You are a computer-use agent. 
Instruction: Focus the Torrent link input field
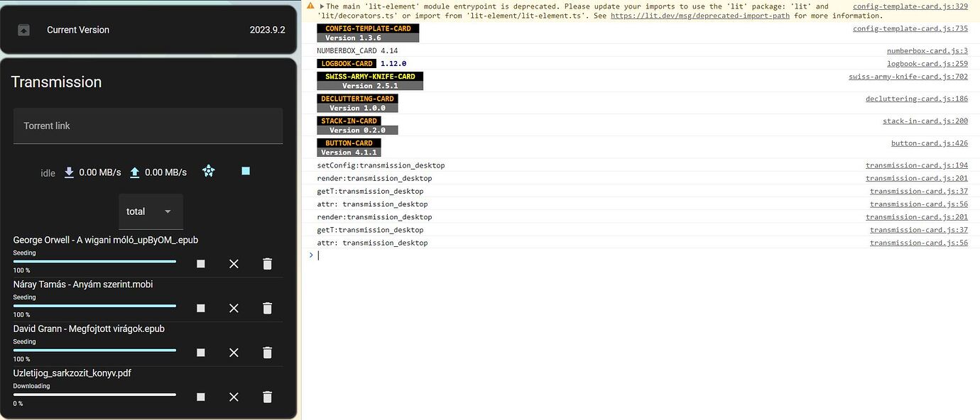148,126
